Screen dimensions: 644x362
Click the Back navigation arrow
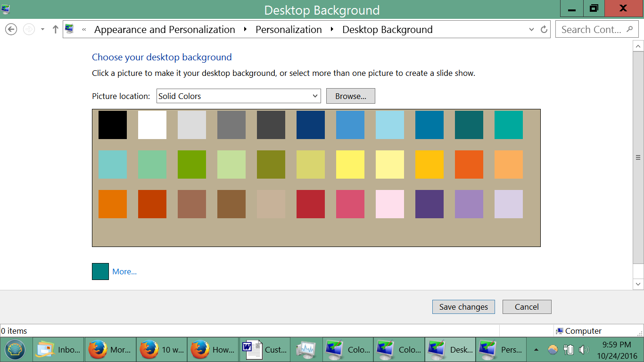[x=11, y=29]
